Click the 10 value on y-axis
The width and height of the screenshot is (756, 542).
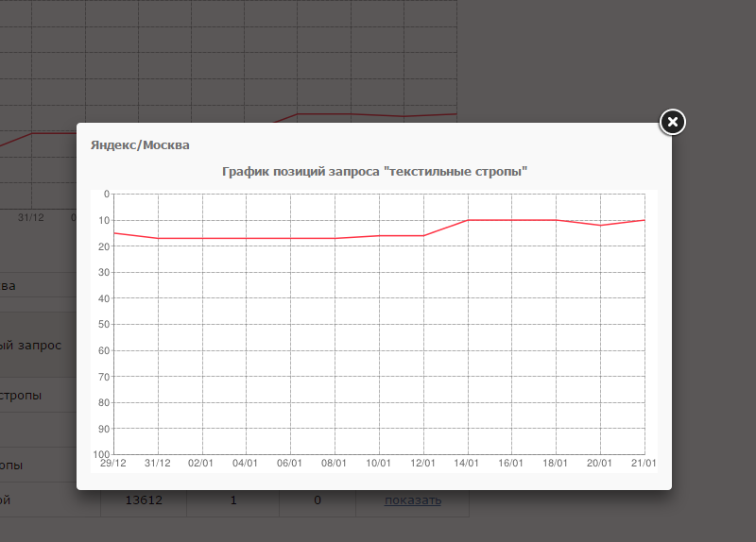pos(104,220)
